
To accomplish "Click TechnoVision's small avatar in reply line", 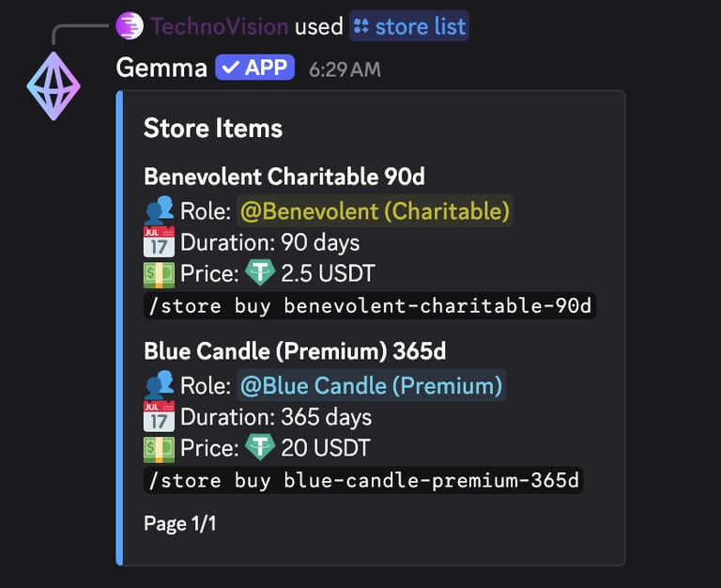I will point(130,25).
